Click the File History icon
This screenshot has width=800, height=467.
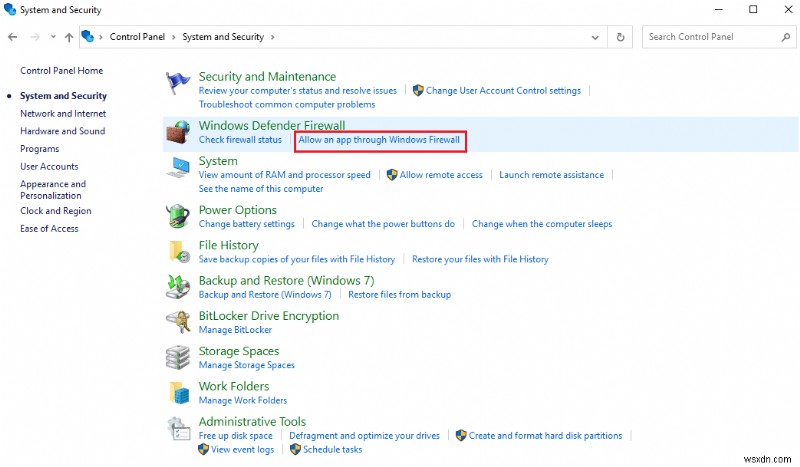(178, 251)
